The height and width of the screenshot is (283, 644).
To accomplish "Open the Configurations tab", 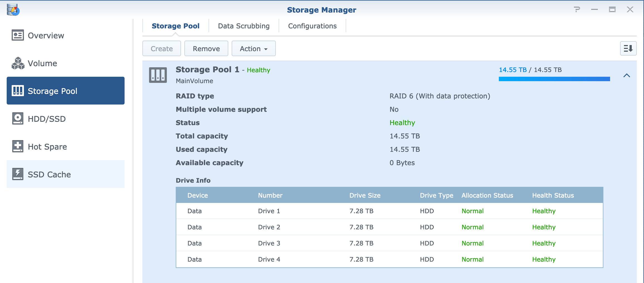I will (312, 26).
